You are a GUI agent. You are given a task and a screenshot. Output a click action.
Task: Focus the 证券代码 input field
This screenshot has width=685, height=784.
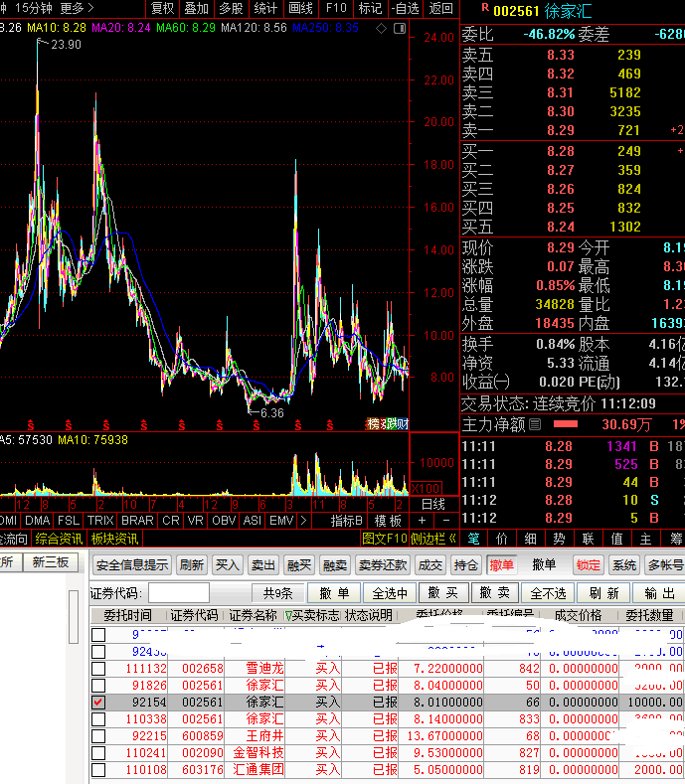pos(179,593)
